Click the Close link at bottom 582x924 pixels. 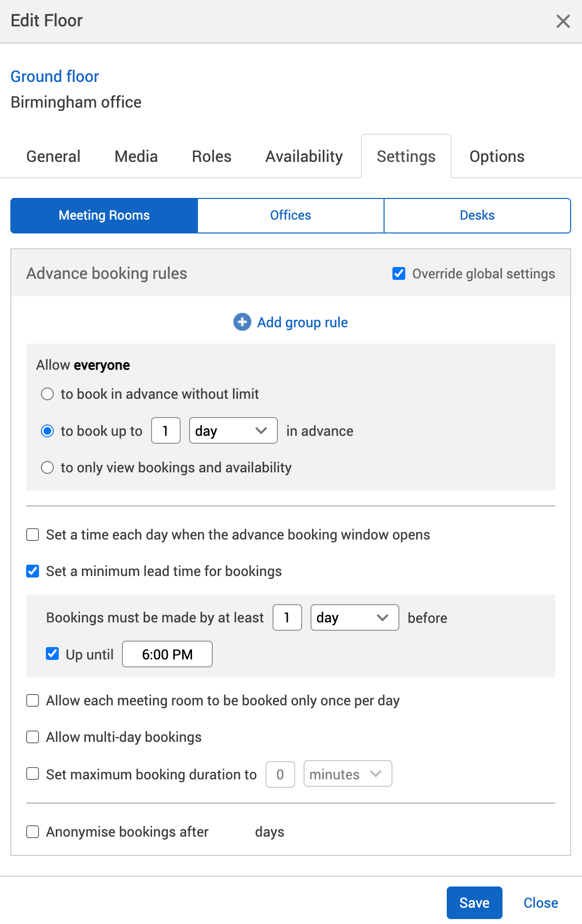click(x=541, y=903)
